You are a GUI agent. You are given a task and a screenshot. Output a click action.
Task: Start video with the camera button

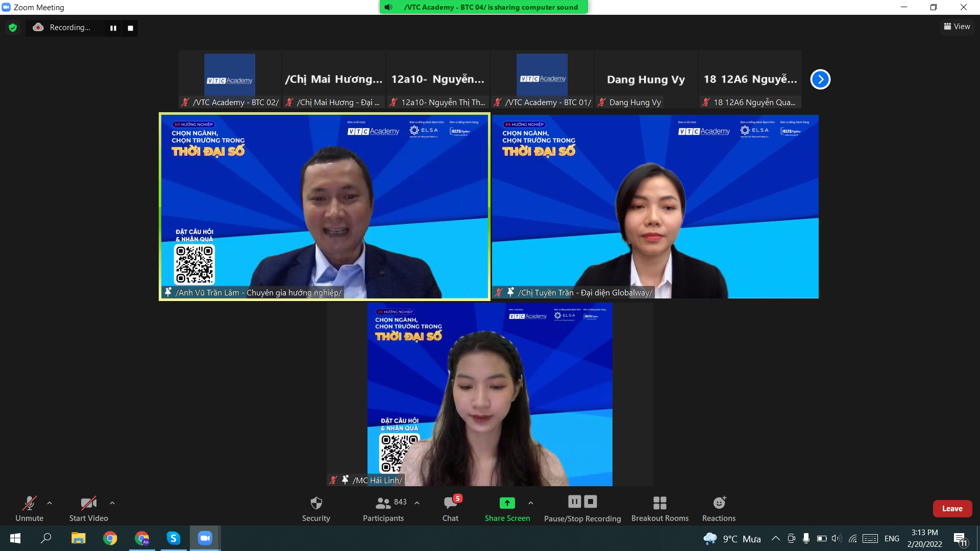pos(88,509)
